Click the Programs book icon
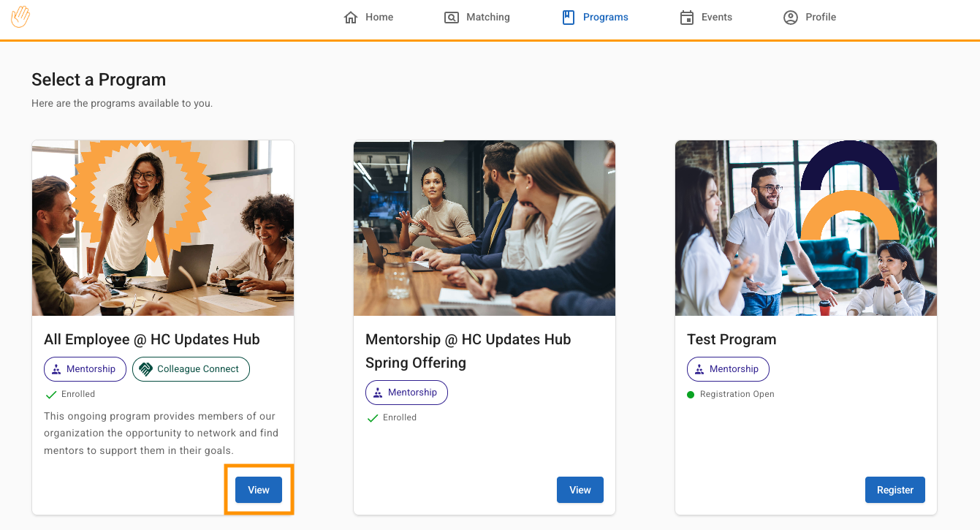This screenshot has width=980, height=530. click(569, 18)
